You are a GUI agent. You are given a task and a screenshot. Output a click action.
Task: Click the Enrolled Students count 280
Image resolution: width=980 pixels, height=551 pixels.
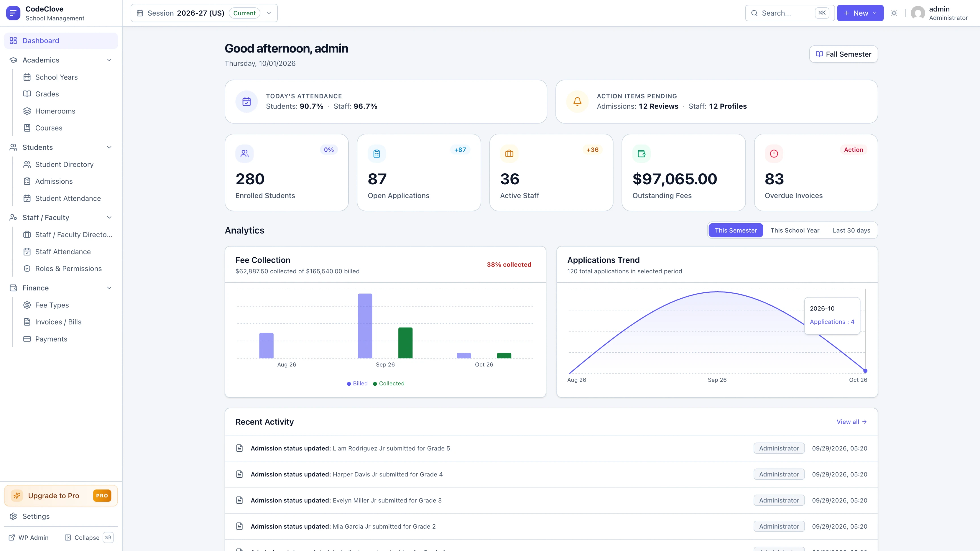tap(250, 179)
